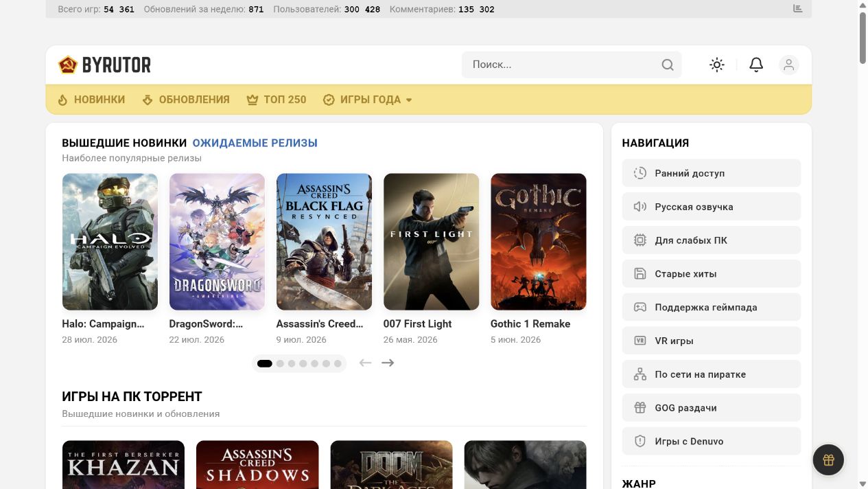
Task: Click the flame icon beside Новинки
Action: (62, 100)
